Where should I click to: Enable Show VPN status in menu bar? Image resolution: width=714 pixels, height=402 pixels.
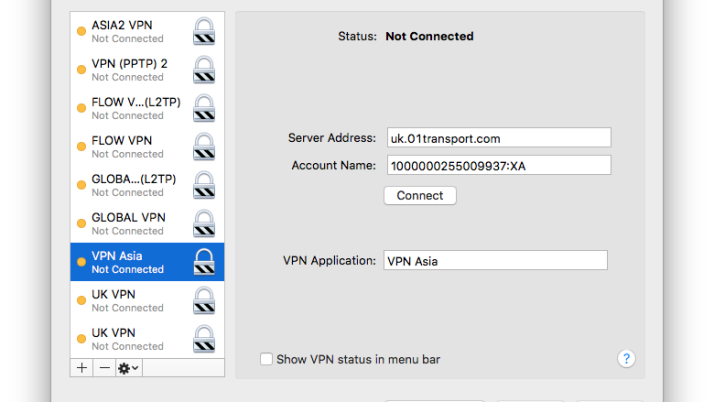(266, 359)
